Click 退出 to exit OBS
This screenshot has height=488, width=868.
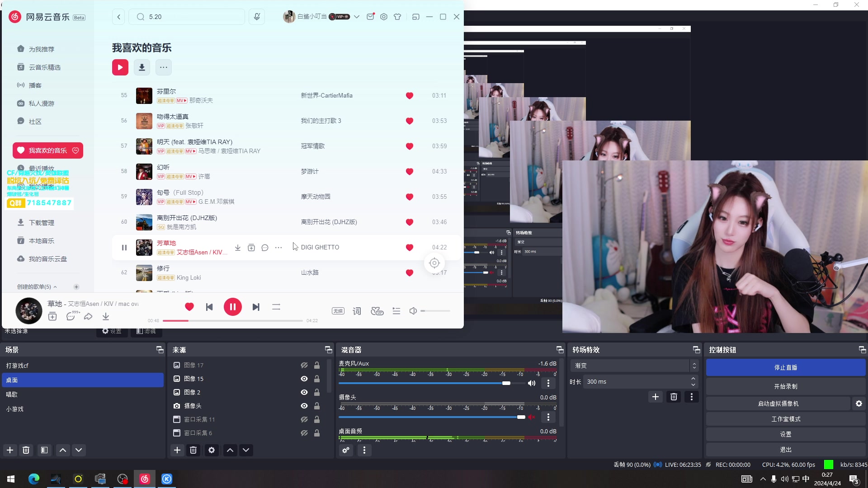[x=786, y=450]
